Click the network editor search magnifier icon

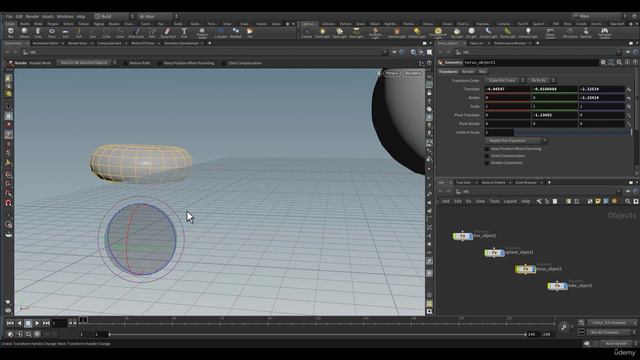(x=628, y=201)
